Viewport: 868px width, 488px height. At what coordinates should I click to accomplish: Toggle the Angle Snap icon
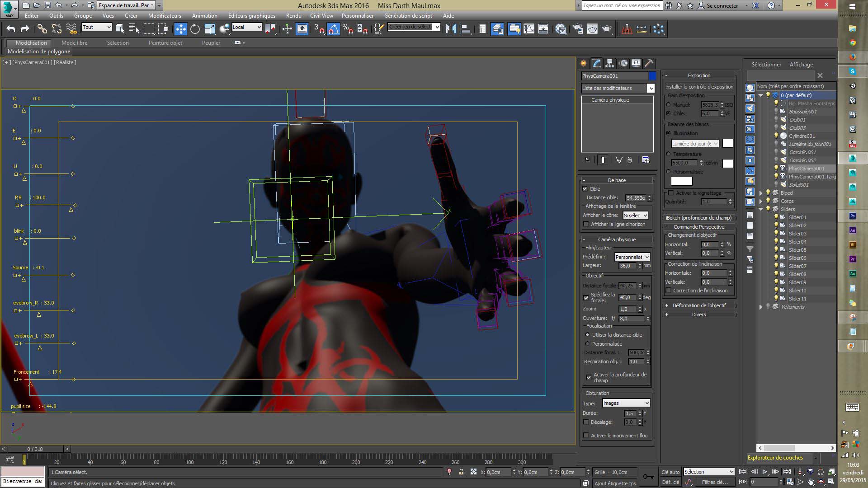pos(334,29)
